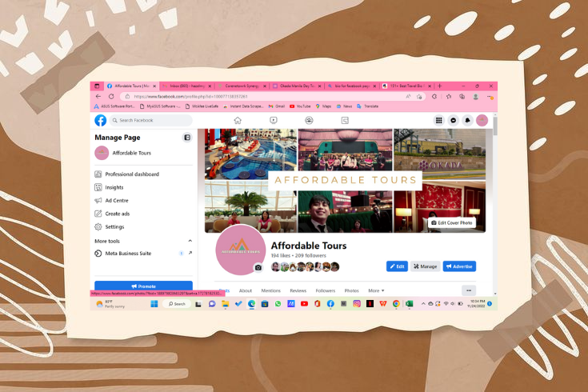Open File Explorer from the taskbar

[x=225, y=304]
